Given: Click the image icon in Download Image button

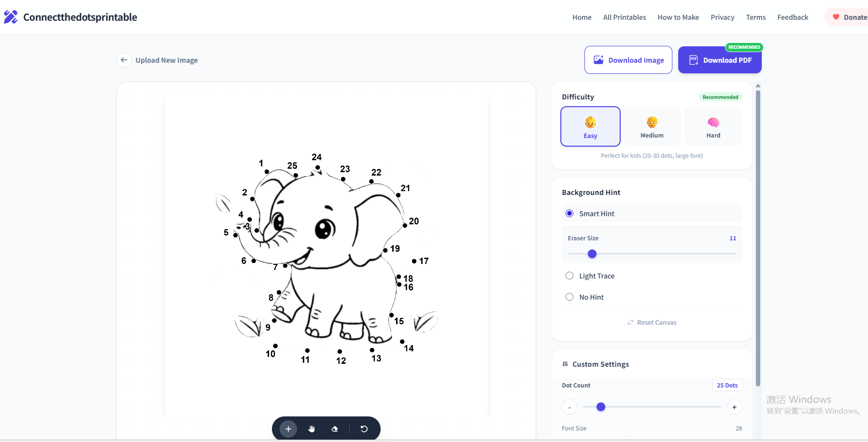Looking at the screenshot, I should (x=599, y=59).
